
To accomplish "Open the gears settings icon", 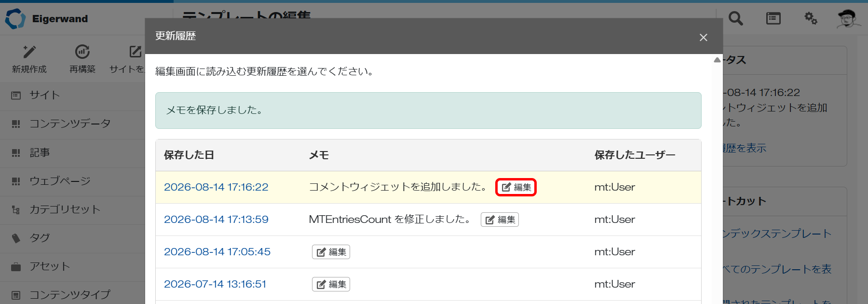I will click(x=811, y=19).
